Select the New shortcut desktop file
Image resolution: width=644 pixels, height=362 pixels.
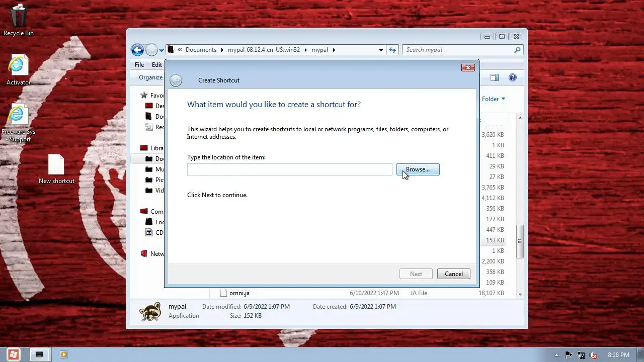56,169
